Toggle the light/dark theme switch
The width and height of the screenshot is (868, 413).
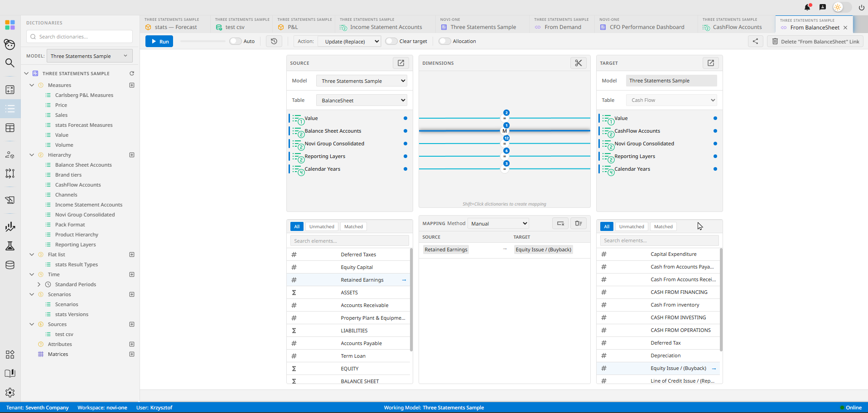(842, 7)
